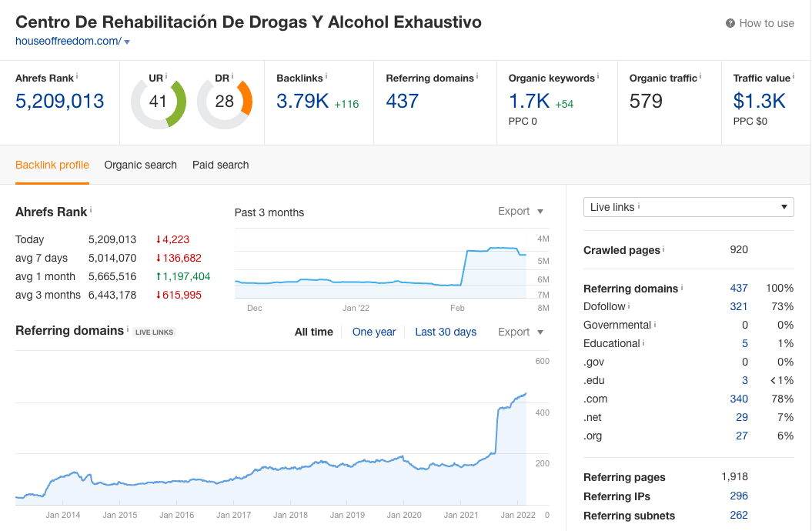Image resolution: width=812 pixels, height=531 pixels.
Task: Click info icon in sidebar Referring domains row
Action: point(682,287)
